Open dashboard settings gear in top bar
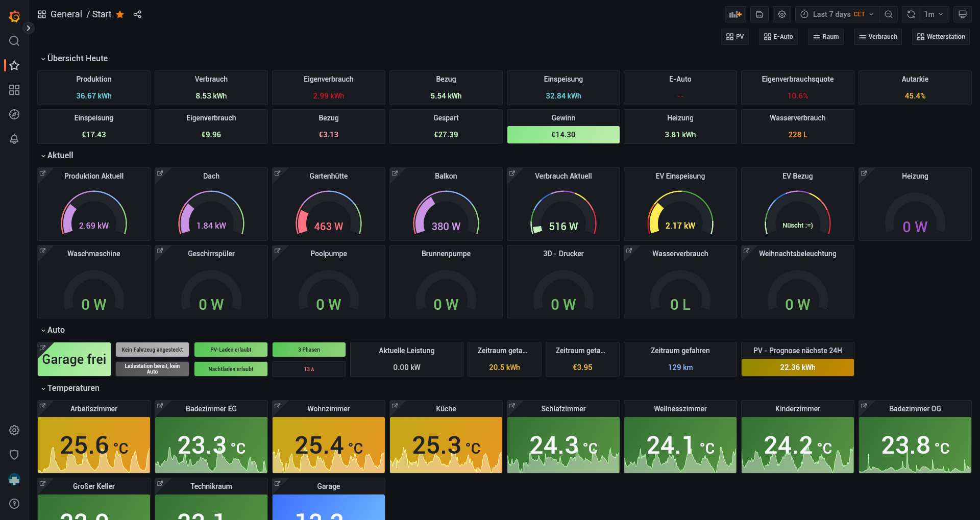 (x=782, y=14)
